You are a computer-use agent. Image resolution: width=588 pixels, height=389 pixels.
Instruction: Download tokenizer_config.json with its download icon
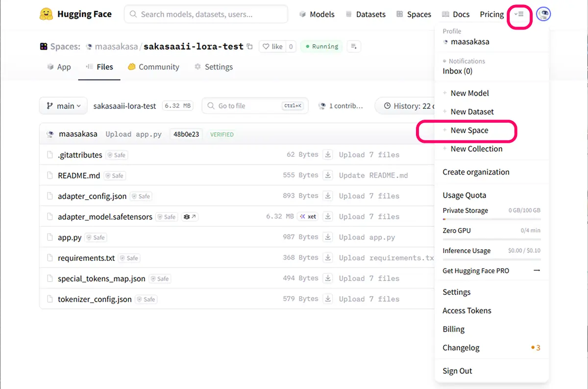pos(328,299)
